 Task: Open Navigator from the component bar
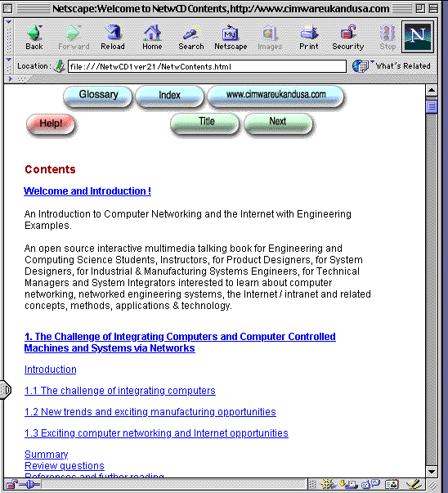(x=328, y=484)
